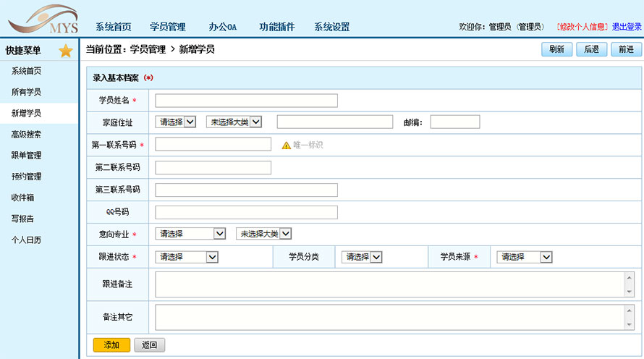Select 跟单管理 in the quick menu
The height and width of the screenshot is (359, 644).
pyautogui.click(x=26, y=155)
